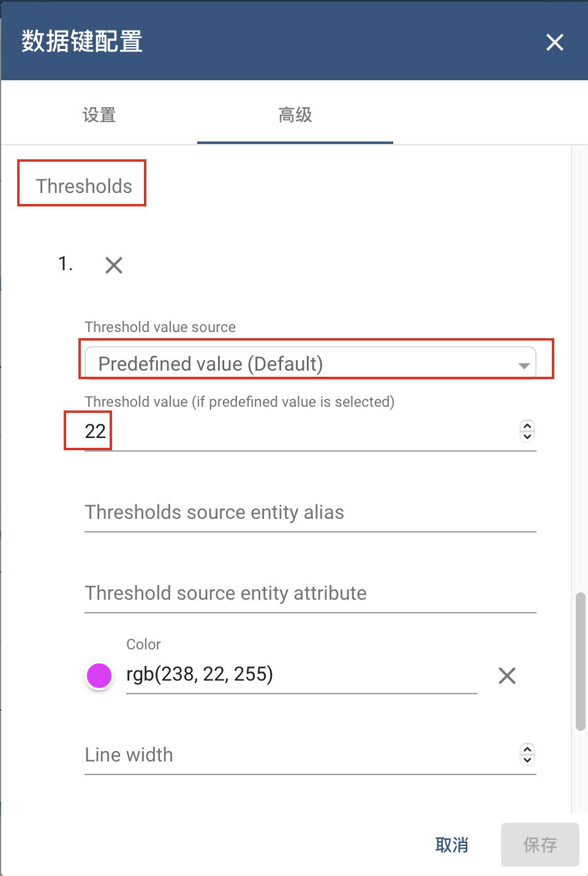Remove threshold number 1
Viewport: 588px width, 876px height.
click(x=114, y=265)
